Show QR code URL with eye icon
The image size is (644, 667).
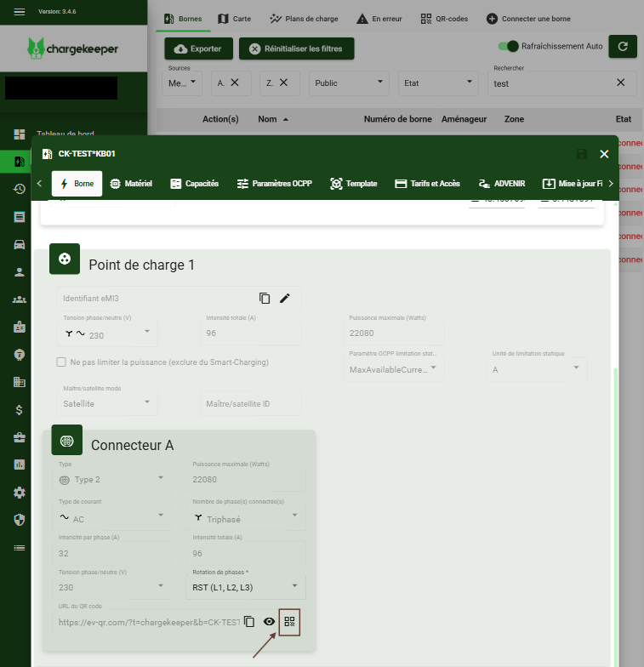(x=270, y=622)
